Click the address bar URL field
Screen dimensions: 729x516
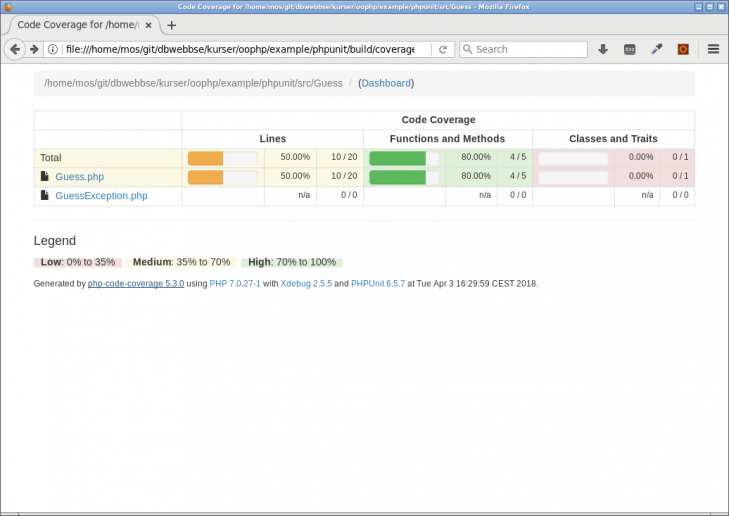click(239, 49)
